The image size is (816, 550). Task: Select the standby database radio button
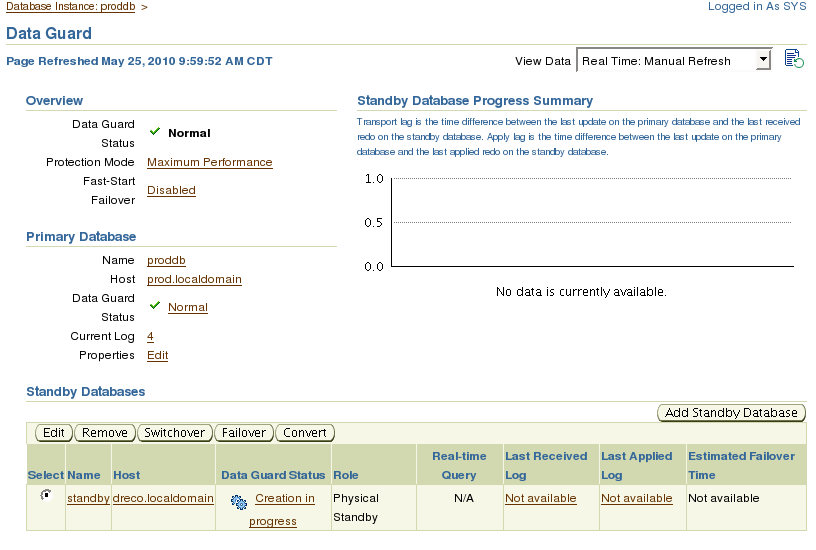tap(46, 495)
